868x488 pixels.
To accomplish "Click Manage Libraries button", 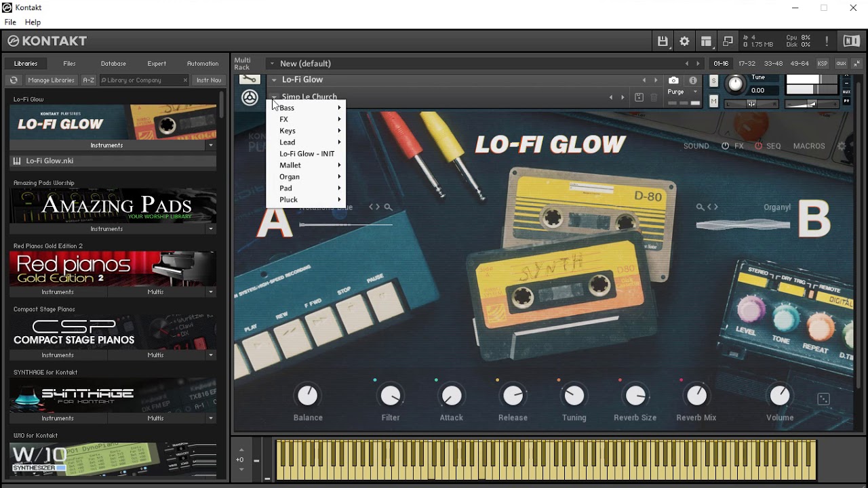I will (51, 80).
